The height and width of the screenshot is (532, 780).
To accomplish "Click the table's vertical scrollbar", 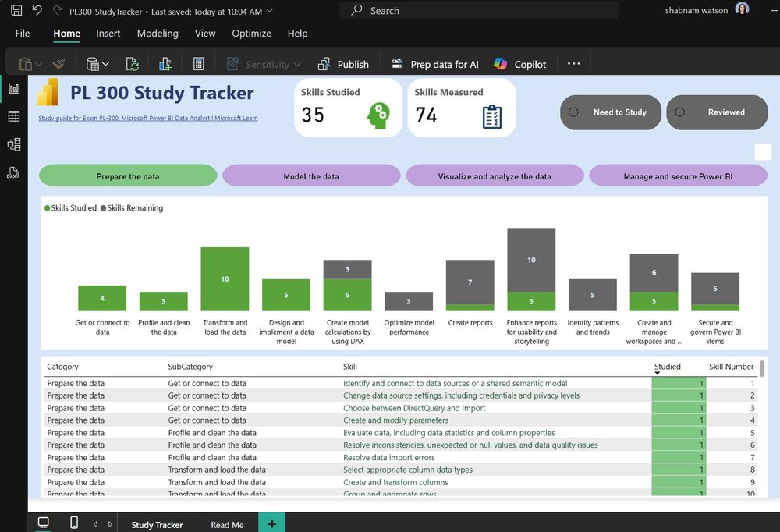I will point(762,368).
